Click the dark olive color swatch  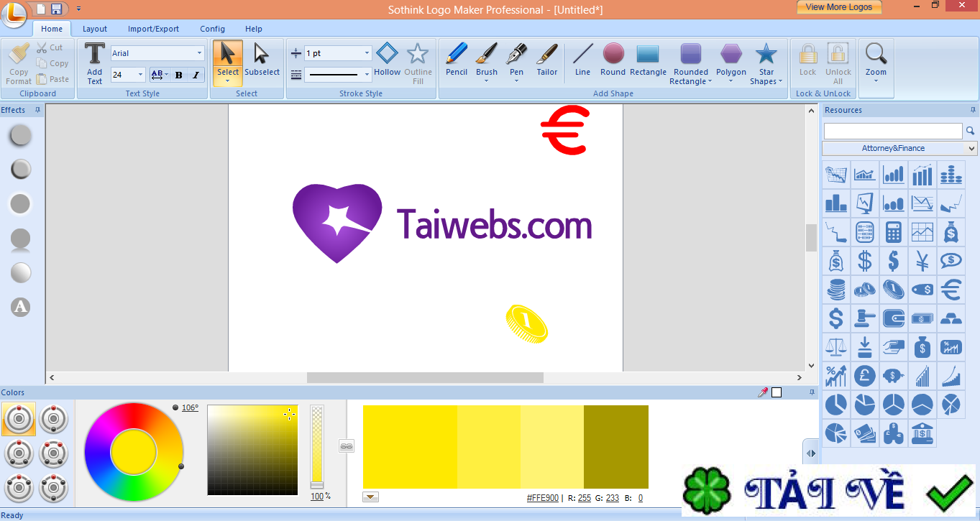pos(616,447)
